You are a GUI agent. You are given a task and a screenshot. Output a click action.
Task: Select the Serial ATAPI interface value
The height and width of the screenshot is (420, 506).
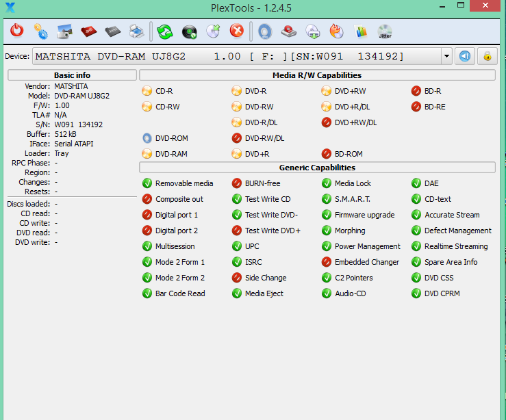pos(73,144)
